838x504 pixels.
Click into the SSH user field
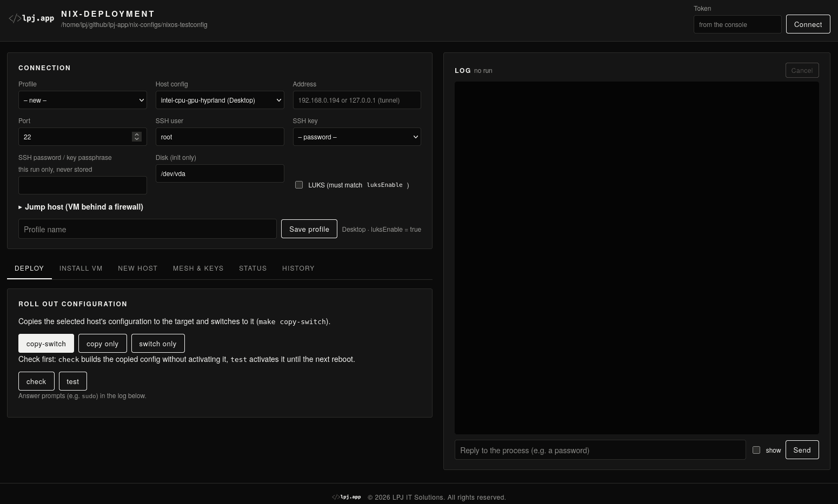pyautogui.click(x=220, y=137)
